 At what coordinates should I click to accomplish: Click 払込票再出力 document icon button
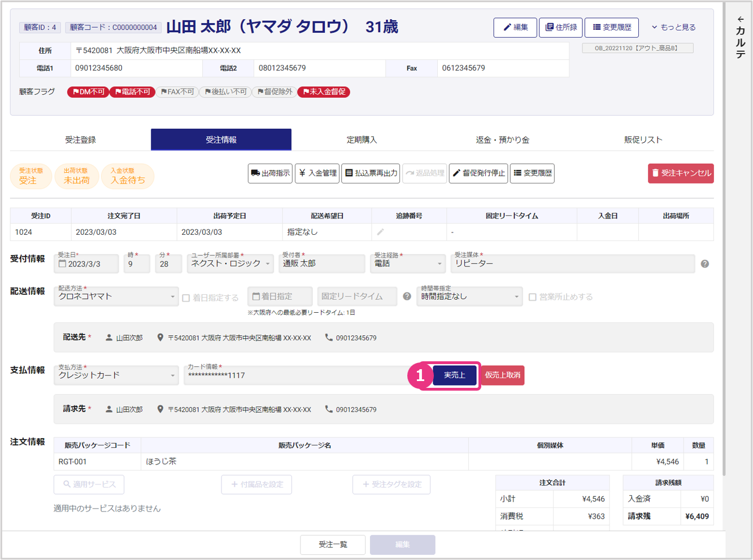click(371, 173)
